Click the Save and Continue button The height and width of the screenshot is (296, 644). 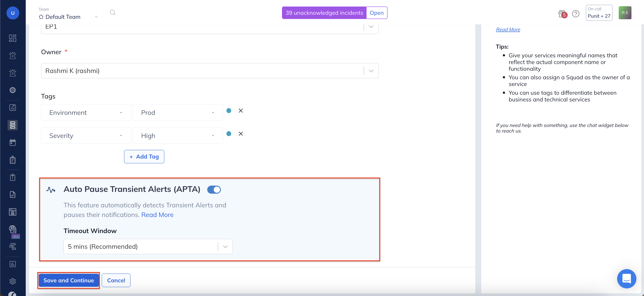click(68, 280)
